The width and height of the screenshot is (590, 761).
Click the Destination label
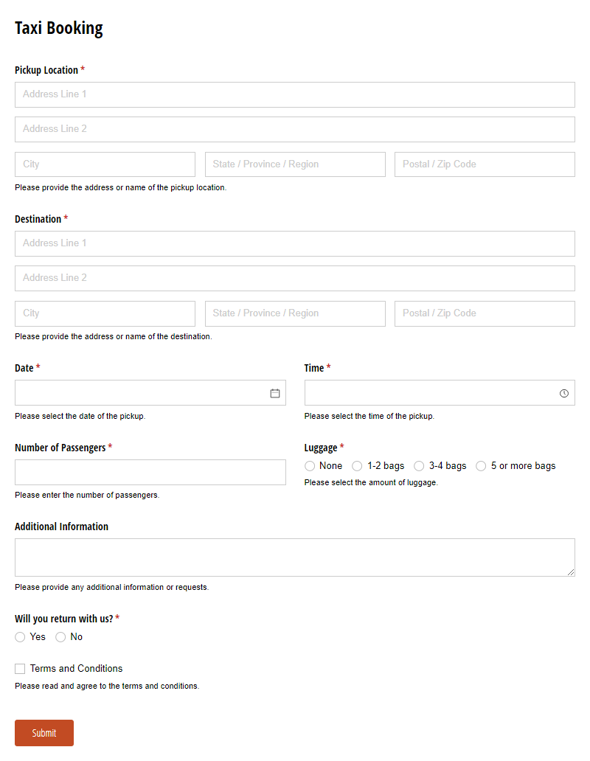point(38,219)
